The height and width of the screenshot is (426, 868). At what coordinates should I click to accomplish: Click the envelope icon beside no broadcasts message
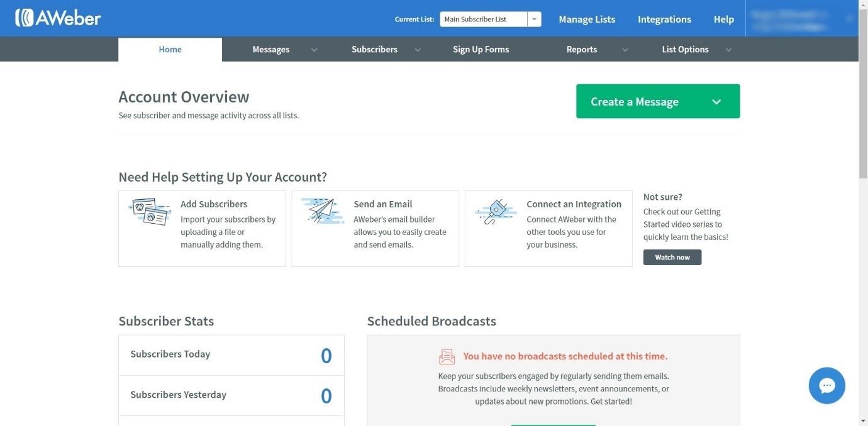coord(447,356)
